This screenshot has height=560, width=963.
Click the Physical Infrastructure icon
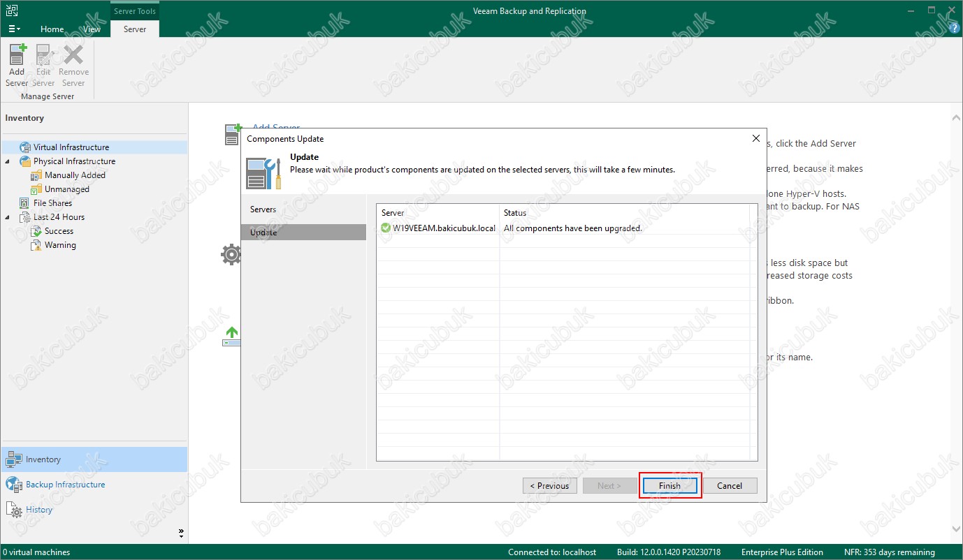point(25,161)
